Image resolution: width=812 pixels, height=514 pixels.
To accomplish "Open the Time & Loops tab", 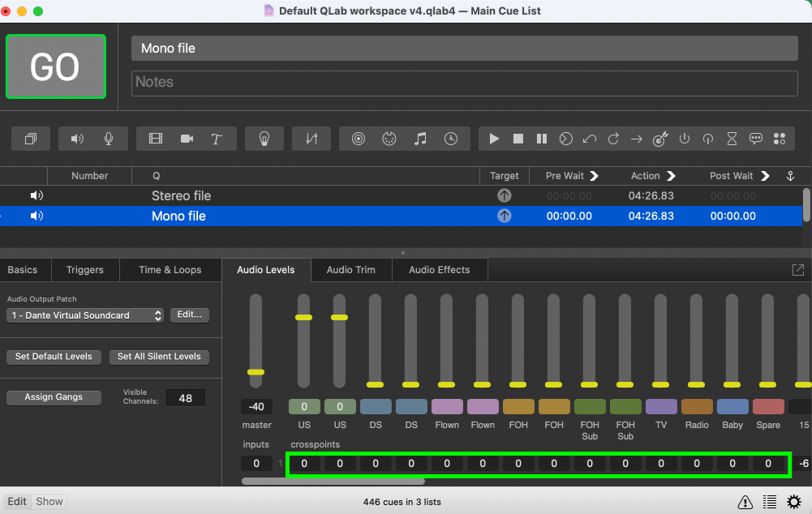I will coord(170,270).
